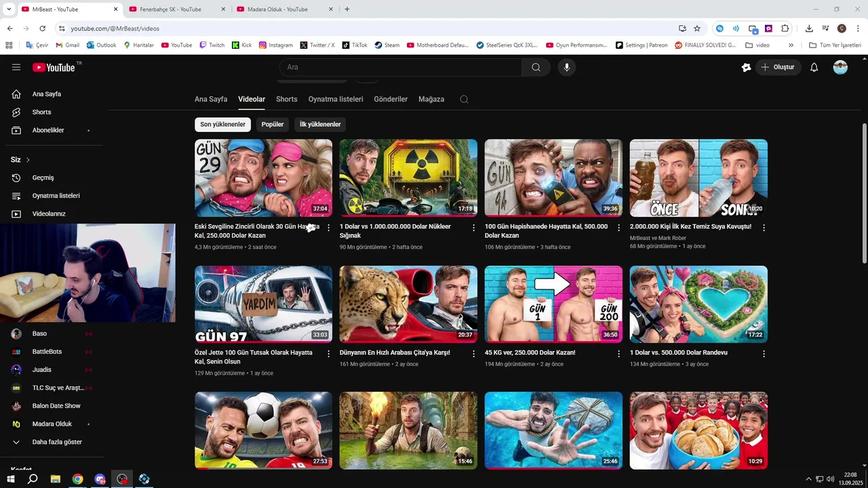Open the notifications bell
Image resolution: width=868 pixels, height=488 pixels.
814,67
